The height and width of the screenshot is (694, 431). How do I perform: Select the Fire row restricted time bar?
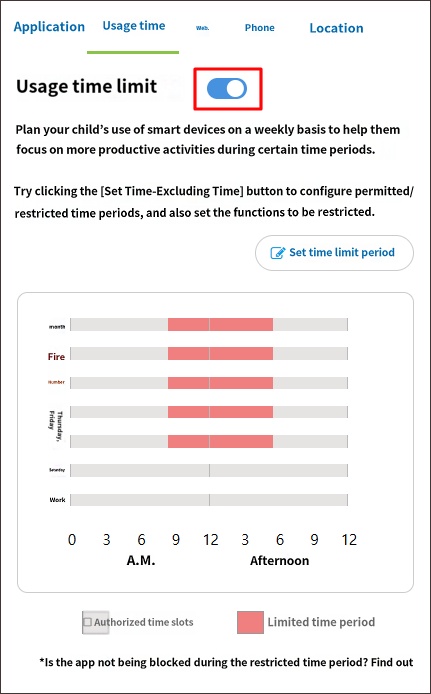click(x=220, y=354)
